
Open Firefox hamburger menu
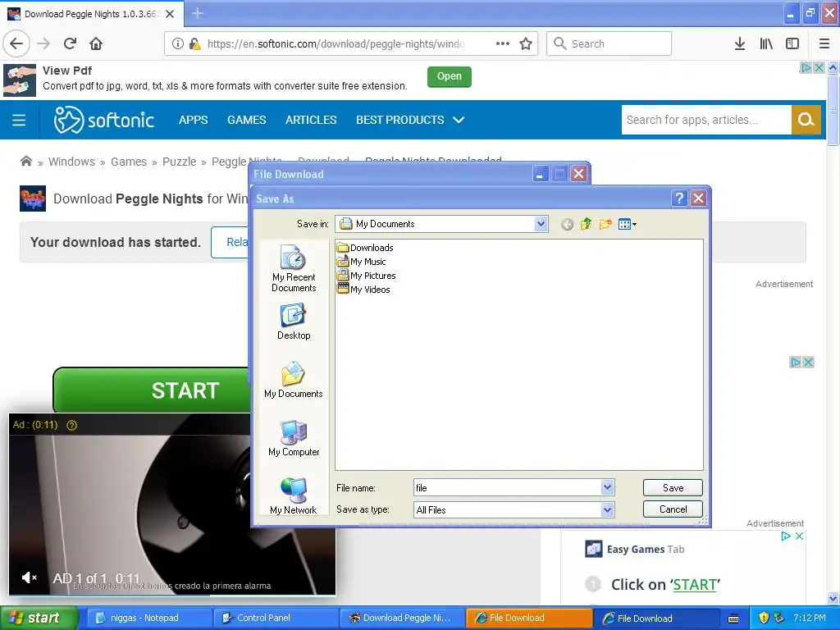click(x=824, y=43)
